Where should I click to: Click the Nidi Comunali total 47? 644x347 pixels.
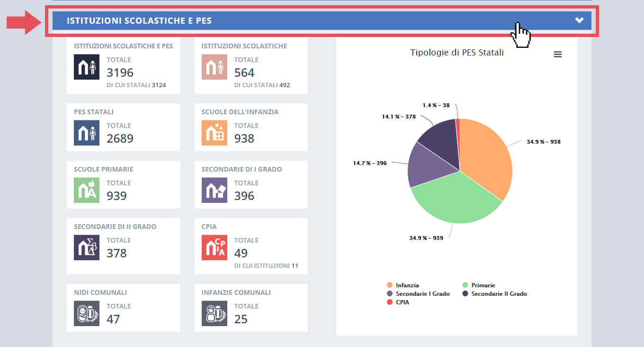coord(113,319)
